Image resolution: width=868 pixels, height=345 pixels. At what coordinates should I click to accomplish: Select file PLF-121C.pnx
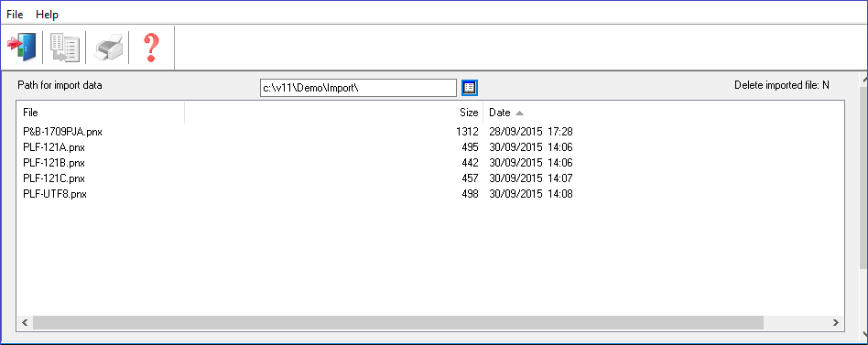tap(54, 178)
